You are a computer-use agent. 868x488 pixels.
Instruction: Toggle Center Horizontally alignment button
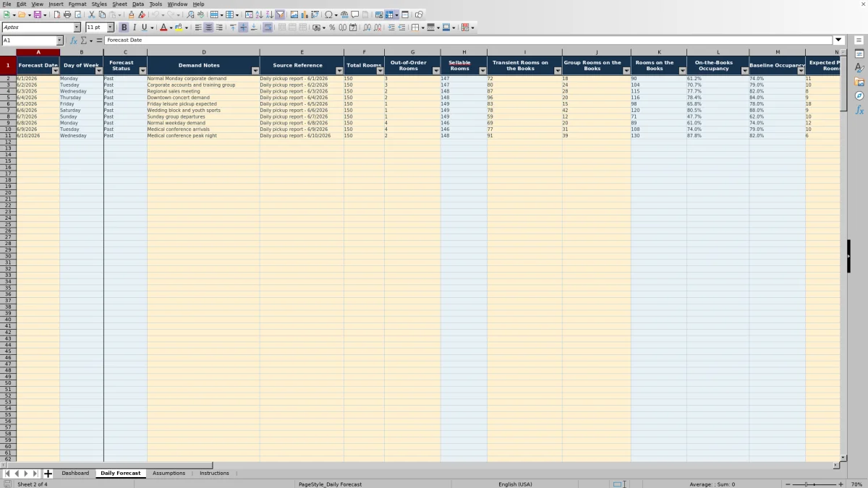click(x=208, y=27)
